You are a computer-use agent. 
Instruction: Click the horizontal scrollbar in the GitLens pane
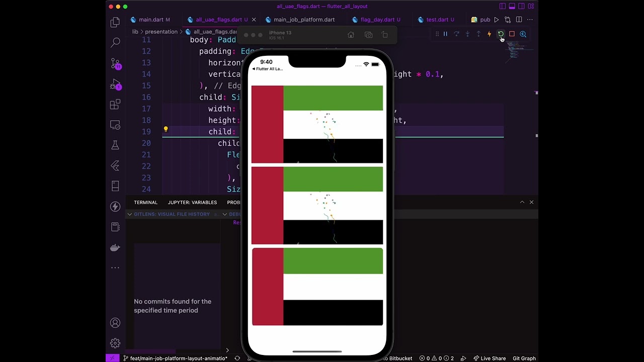coord(150,351)
